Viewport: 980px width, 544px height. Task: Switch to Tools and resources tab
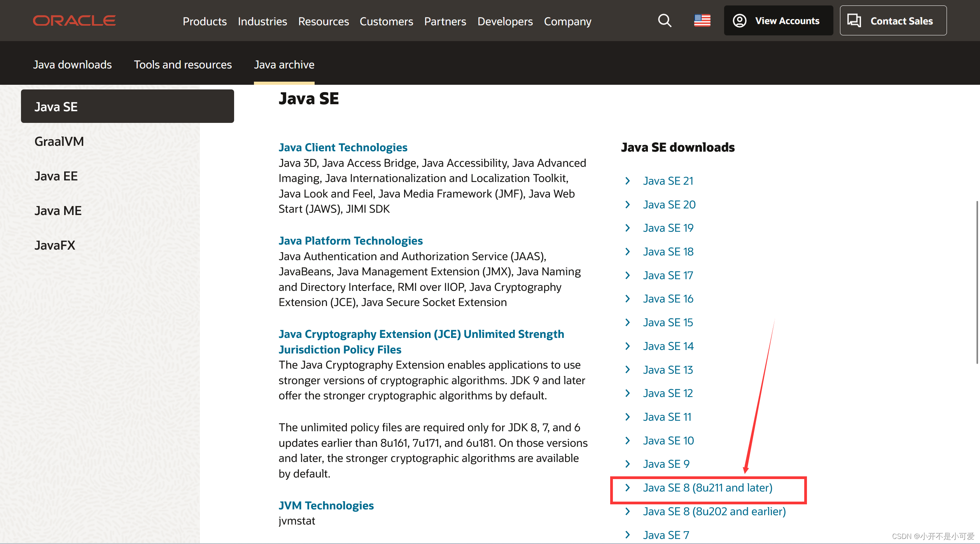click(183, 65)
